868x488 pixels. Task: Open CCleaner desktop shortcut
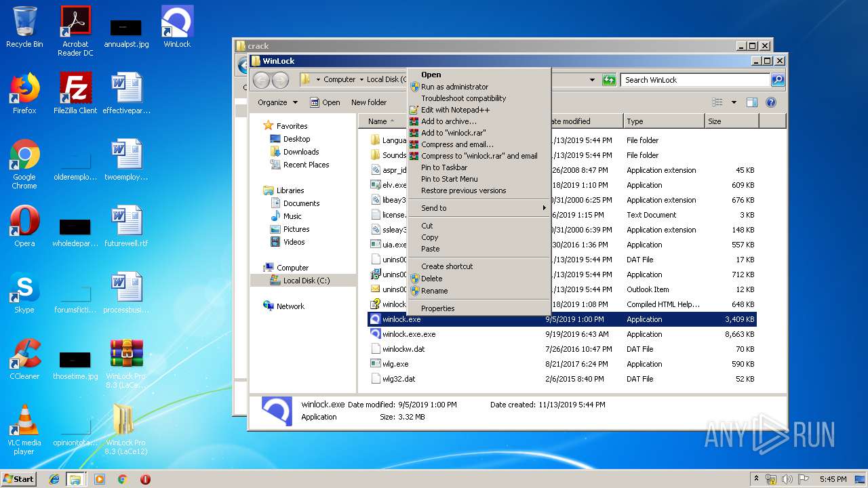24,359
